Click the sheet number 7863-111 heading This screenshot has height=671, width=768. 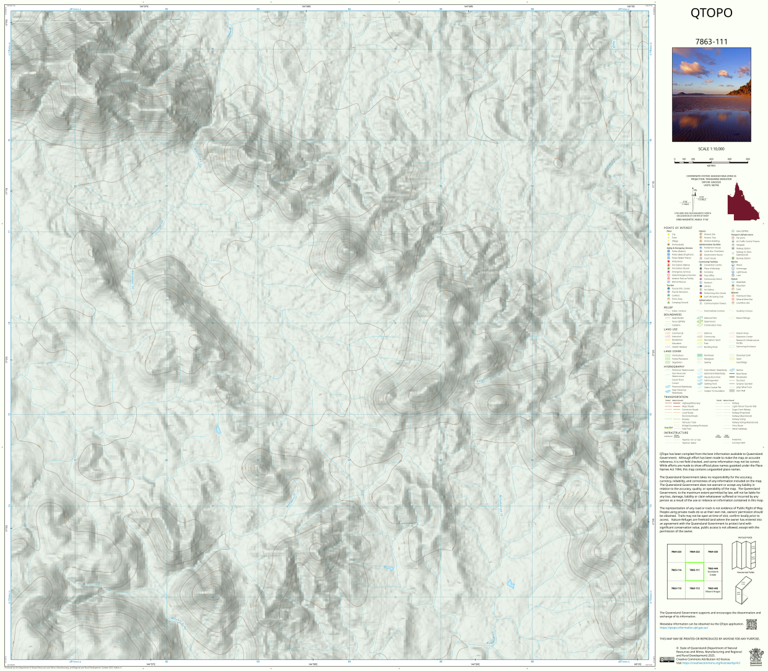[x=711, y=42]
